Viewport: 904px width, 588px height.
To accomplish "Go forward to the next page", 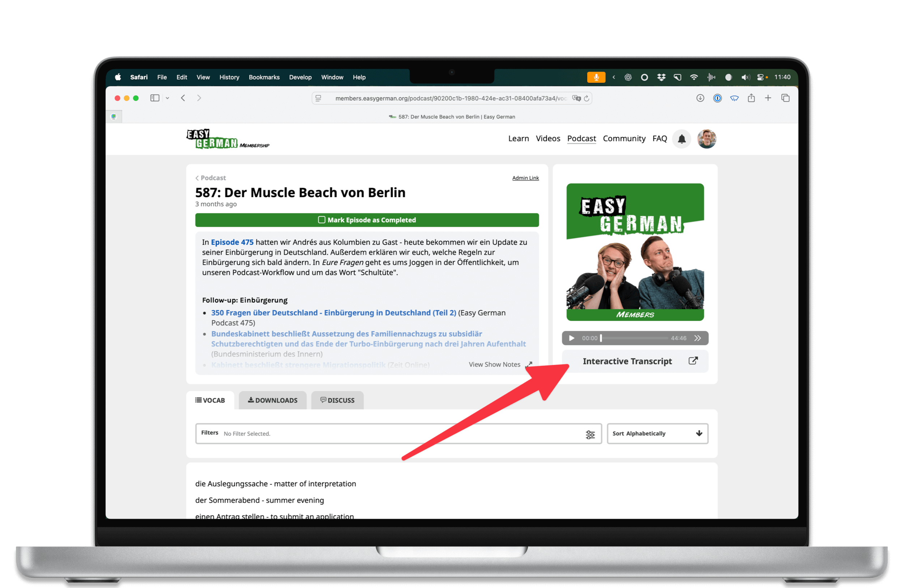I will [199, 98].
